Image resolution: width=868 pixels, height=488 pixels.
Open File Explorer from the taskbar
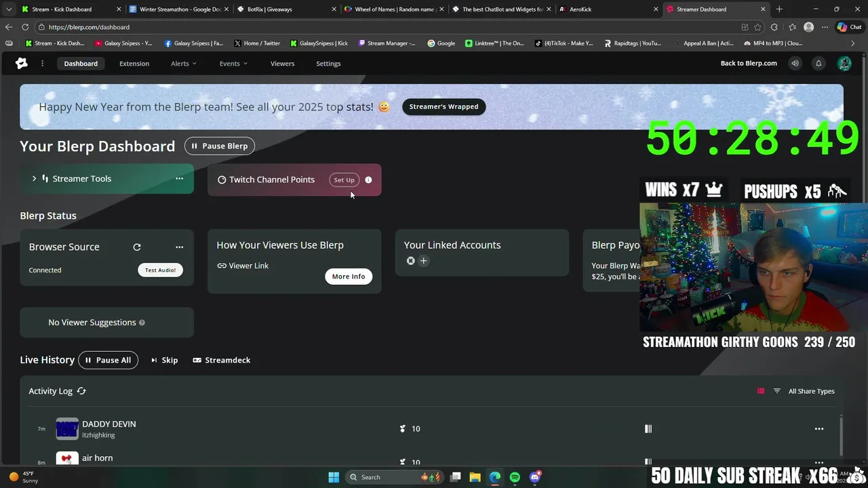(475, 477)
